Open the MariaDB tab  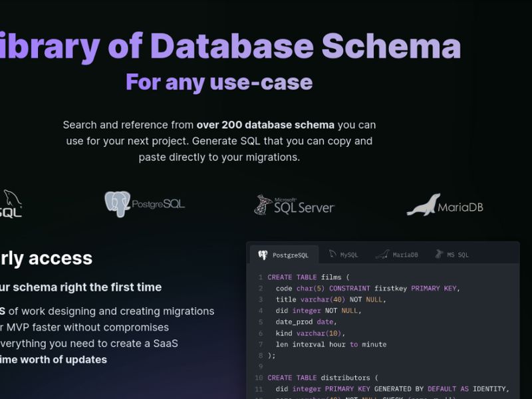pyautogui.click(x=399, y=253)
